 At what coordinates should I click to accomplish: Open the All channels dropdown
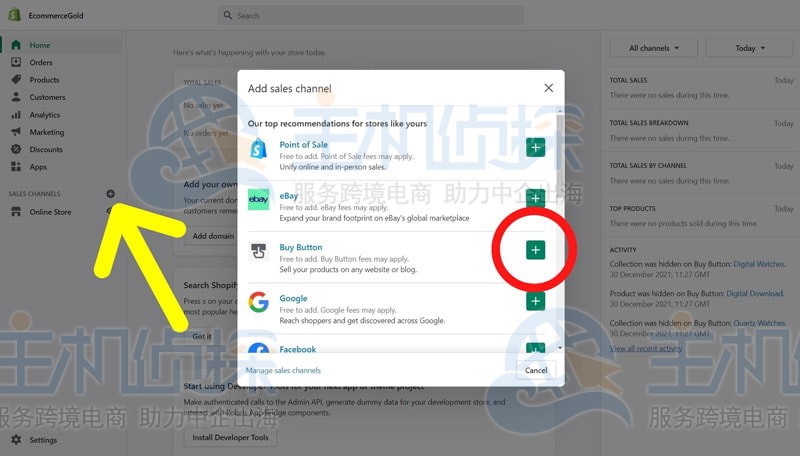click(653, 48)
